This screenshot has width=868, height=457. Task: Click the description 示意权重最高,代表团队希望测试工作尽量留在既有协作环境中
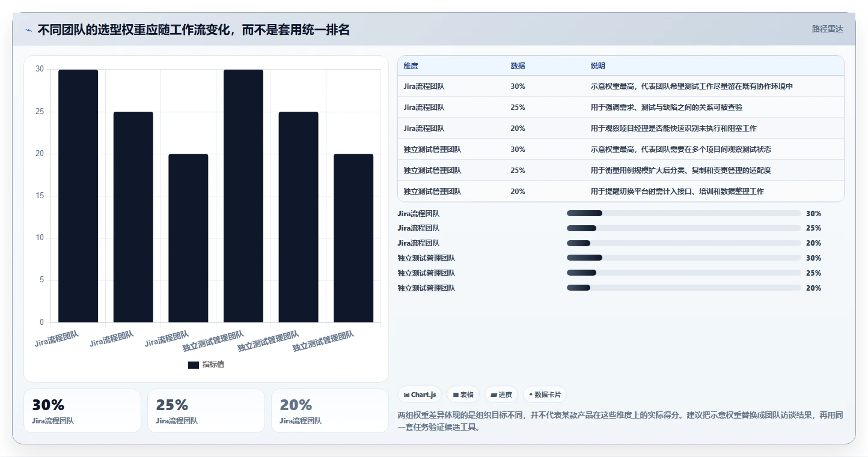(x=692, y=86)
